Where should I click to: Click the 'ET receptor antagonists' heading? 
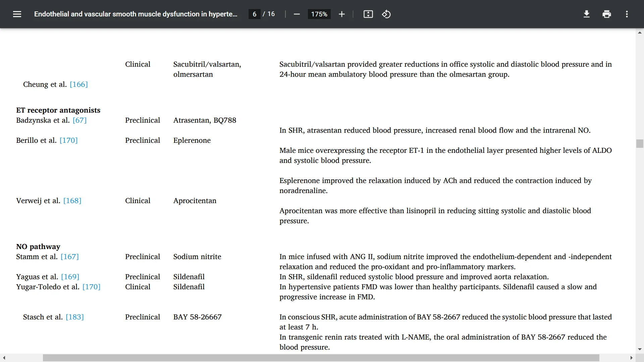click(58, 110)
